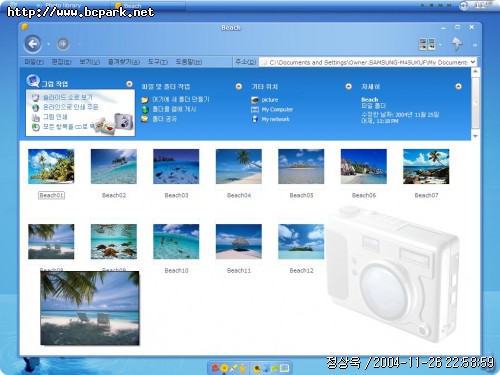This screenshot has height=375, width=500.
Task: Expand the address bar dropdown arrow
Action: click(x=473, y=62)
